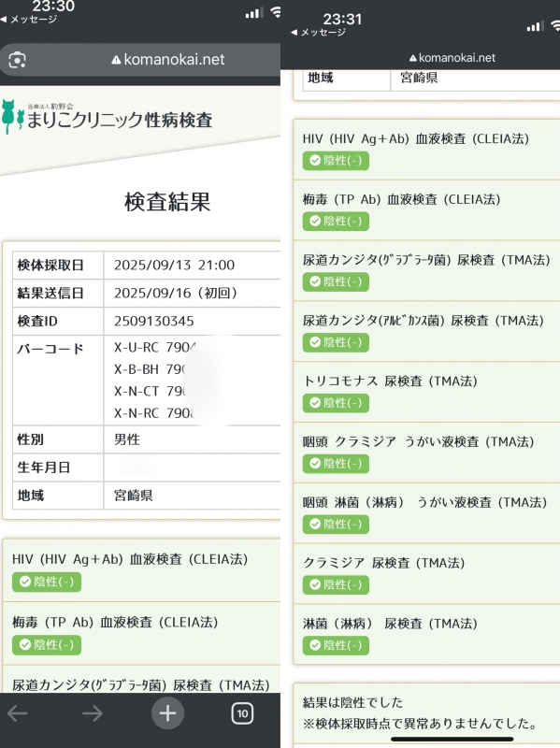This screenshot has height=748, width=560.
Task: Select the 検査ID number 2509130345
Action: [153, 321]
